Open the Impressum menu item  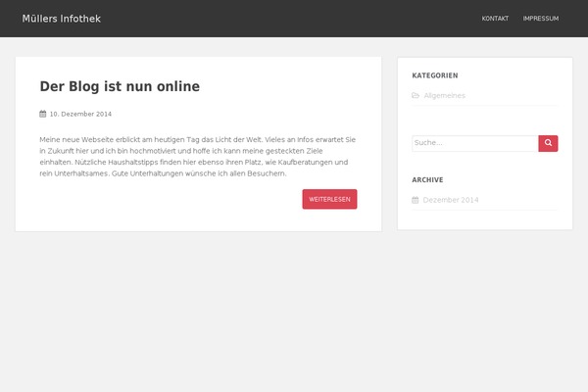pos(541,19)
